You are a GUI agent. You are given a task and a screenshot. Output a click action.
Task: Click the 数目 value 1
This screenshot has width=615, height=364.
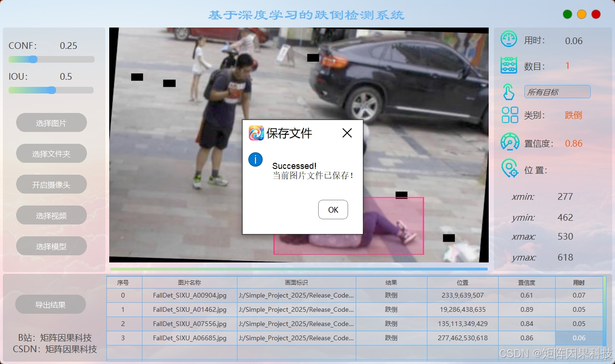pos(568,66)
